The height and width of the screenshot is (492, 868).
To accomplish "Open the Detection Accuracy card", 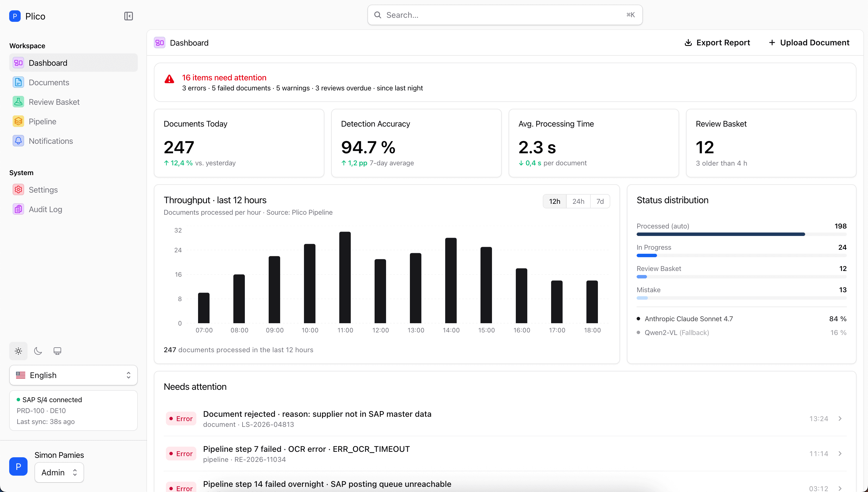I will point(416,143).
